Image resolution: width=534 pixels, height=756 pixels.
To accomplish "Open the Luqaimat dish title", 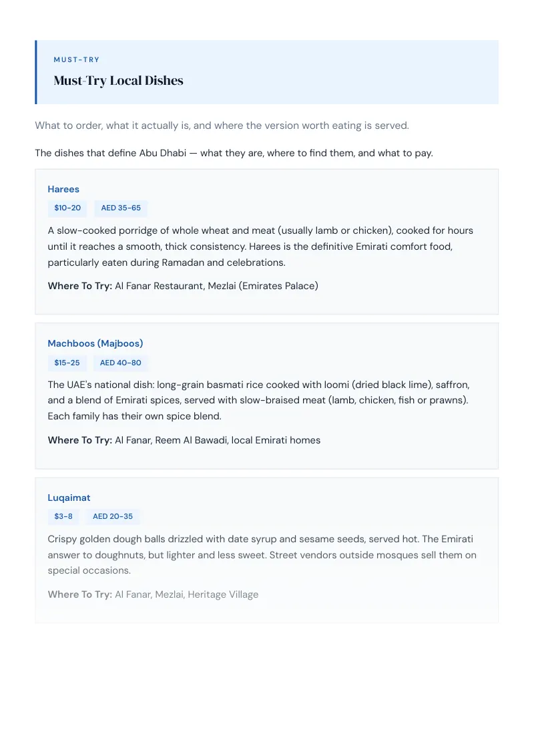I will coord(69,498).
